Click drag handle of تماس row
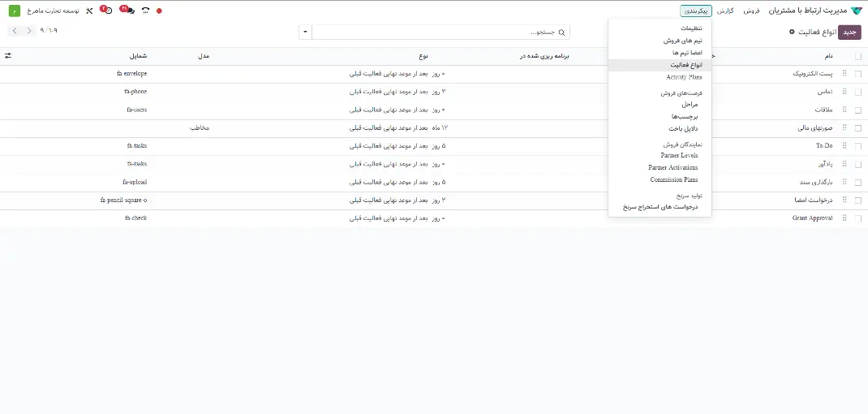This screenshot has height=414, width=868. pos(844,92)
